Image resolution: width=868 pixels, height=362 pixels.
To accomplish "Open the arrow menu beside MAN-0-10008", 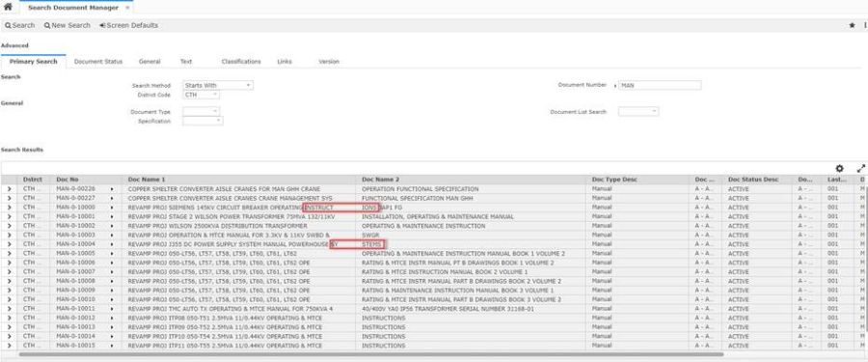I will pyautogui.click(x=112, y=281).
